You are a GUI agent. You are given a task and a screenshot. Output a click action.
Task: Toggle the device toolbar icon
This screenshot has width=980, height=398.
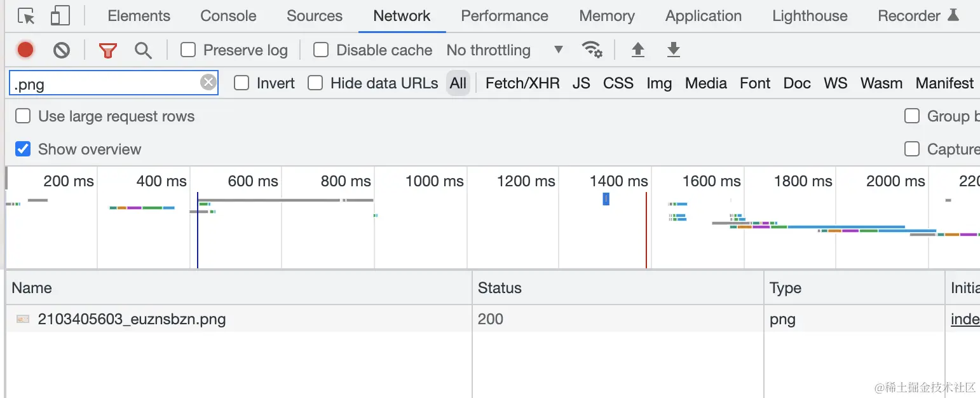click(60, 16)
